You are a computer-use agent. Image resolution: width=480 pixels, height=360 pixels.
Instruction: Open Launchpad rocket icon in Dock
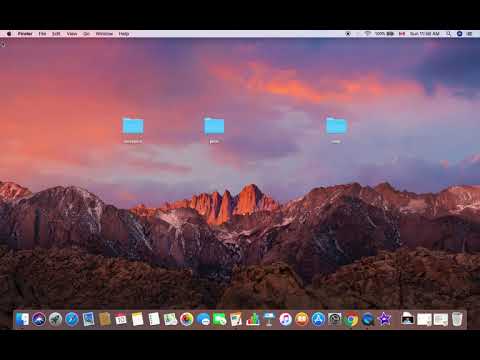coord(55,319)
